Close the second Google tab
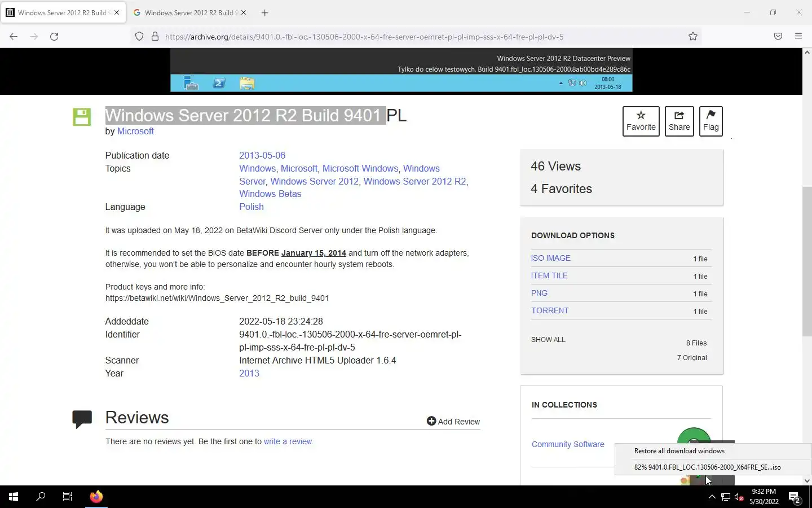The image size is (812, 508). point(244,12)
